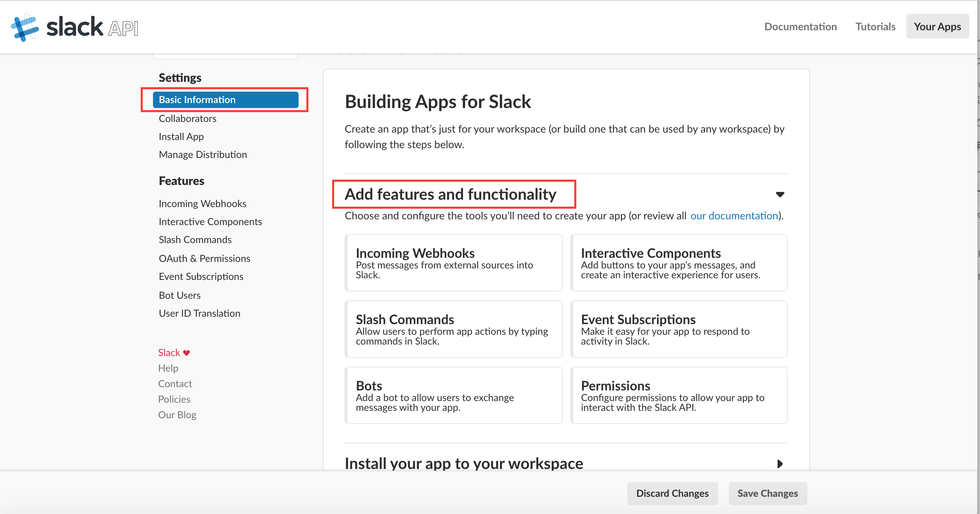
Task: Follow the 'our documentation' link
Action: [734, 216]
